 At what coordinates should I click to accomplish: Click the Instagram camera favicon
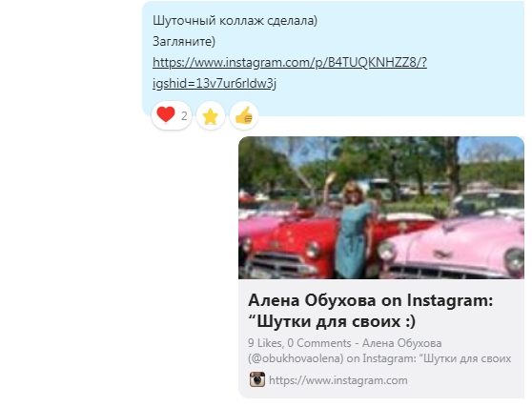(x=257, y=379)
